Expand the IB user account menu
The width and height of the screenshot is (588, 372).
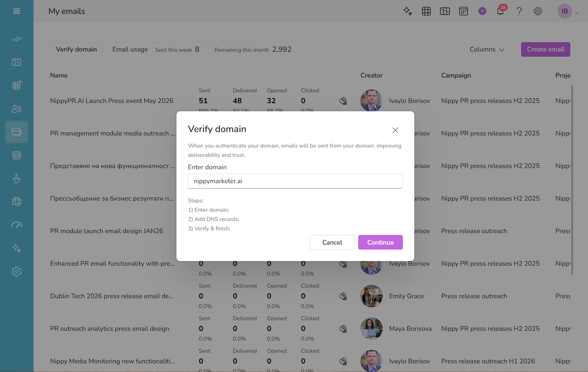click(568, 11)
